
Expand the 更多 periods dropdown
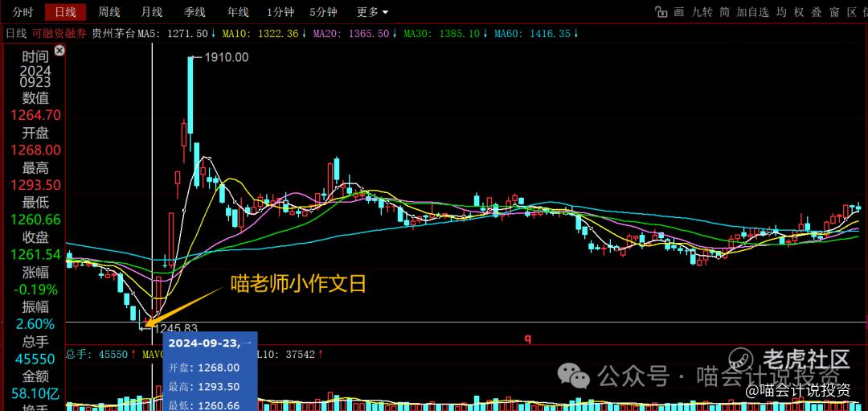[x=373, y=11]
